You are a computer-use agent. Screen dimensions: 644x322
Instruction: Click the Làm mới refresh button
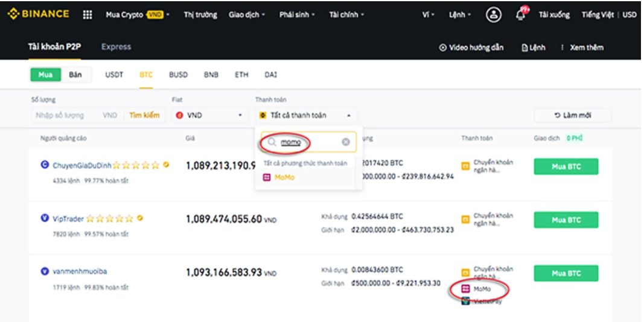[573, 115]
